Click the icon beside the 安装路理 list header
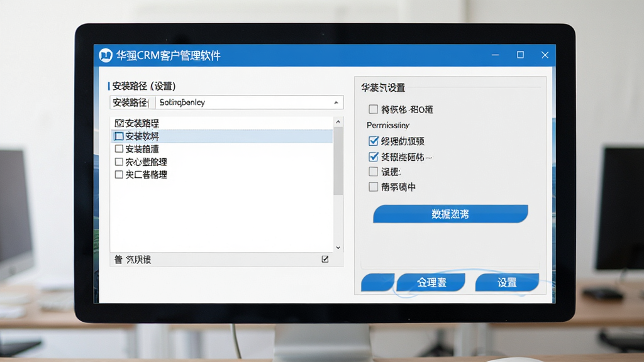Screen dimensions: 644x362 119,123
